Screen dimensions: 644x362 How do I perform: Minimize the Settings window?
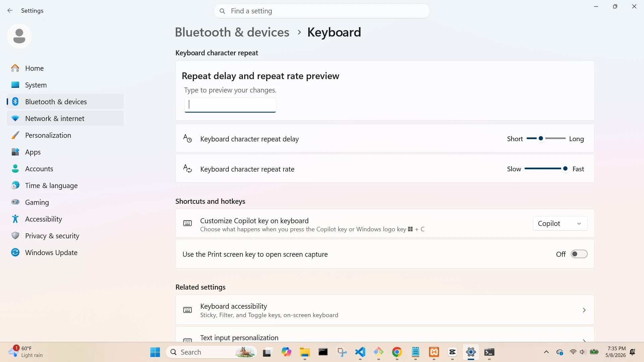tap(596, 6)
